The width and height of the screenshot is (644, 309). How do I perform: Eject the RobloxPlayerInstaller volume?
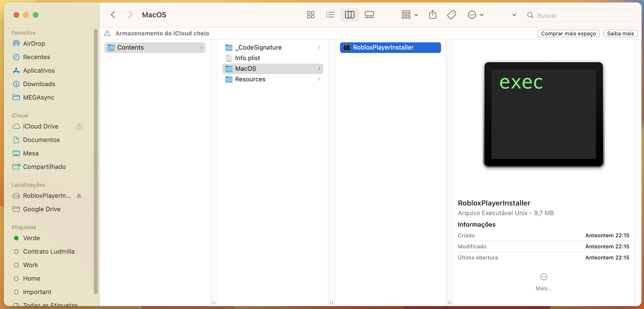point(79,196)
